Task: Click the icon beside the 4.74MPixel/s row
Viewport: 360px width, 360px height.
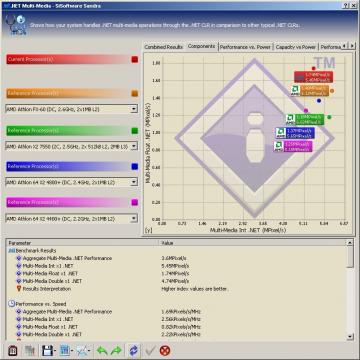Action: [x=19, y=281]
